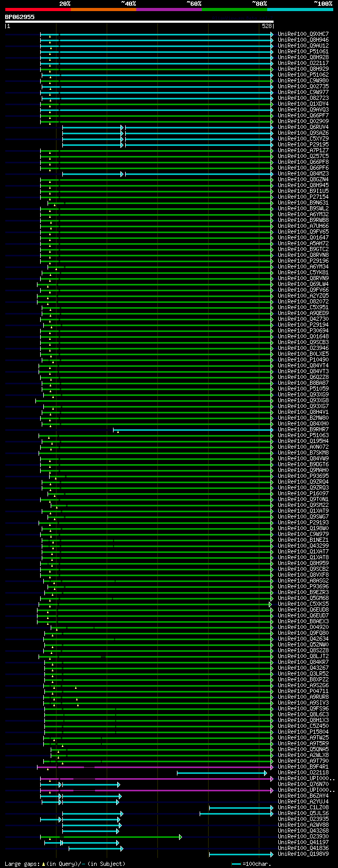The image size is (338, 868).
Task: Select the label UniRef100_Q1XDY4
Action: coord(303,104)
